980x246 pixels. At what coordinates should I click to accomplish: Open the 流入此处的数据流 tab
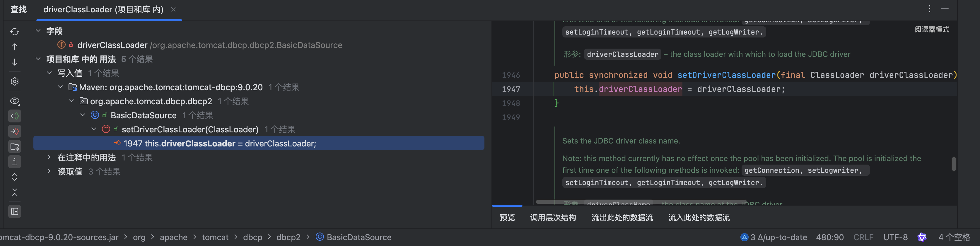coord(699,218)
